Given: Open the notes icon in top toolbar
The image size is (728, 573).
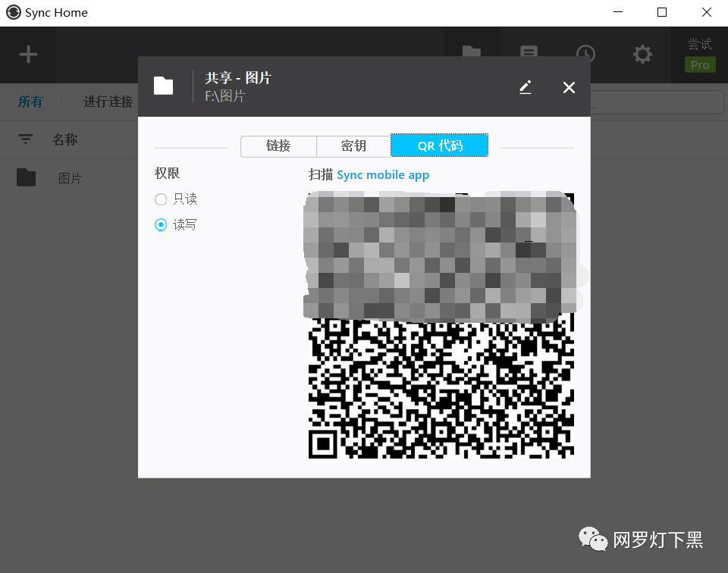Looking at the screenshot, I should (x=529, y=52).
